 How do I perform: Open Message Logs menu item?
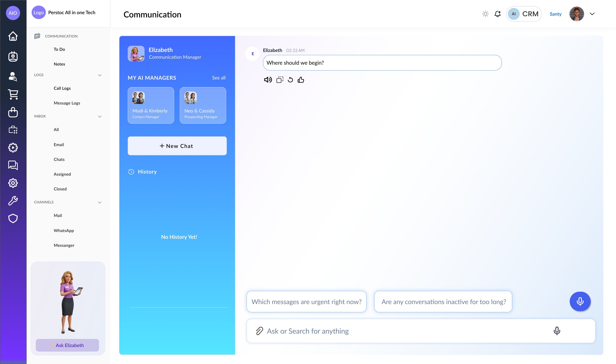tap(67, 103)
